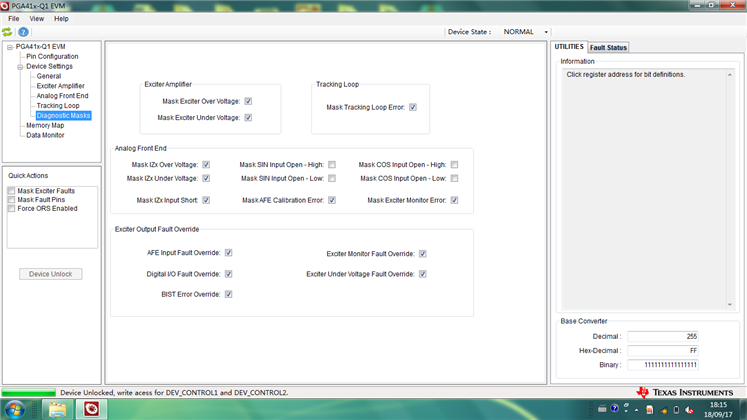Select General under Device Settings

(49, 76)
